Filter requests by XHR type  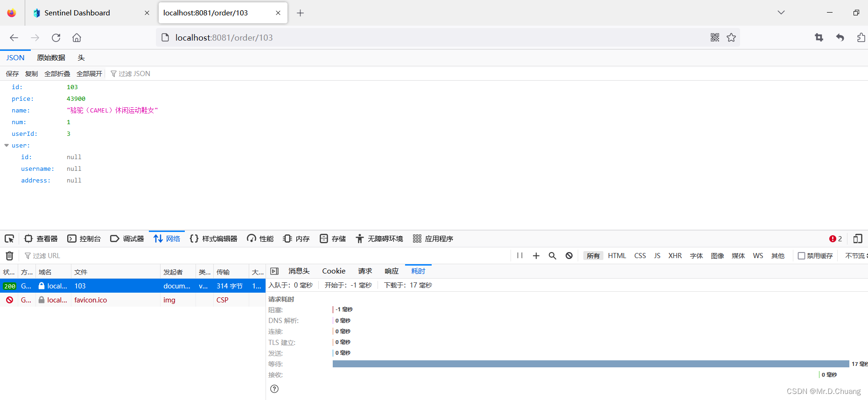pos(675,256)
